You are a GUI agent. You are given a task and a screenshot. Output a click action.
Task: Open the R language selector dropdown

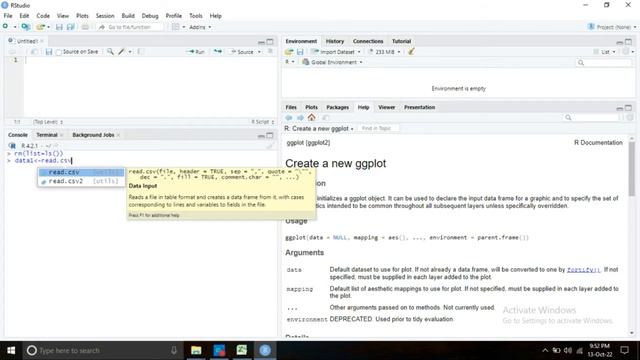pos(290,62)
